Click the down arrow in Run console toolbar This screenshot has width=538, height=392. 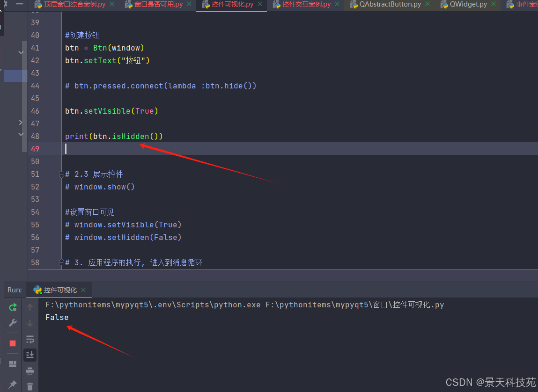[x=30, y=323]
